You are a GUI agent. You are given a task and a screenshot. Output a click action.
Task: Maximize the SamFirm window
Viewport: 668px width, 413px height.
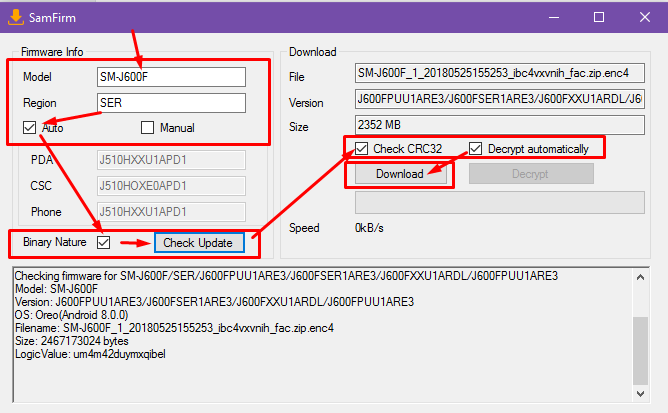599,17
